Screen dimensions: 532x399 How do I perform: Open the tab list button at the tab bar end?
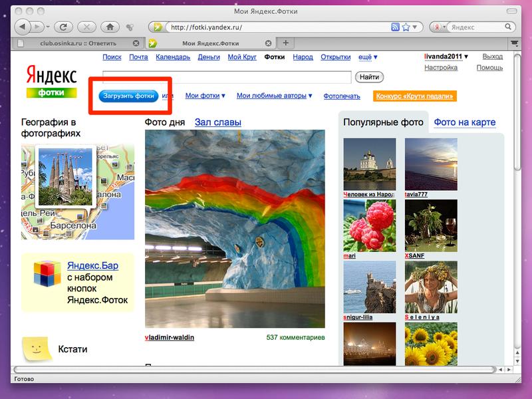pyautogui.click(x=514, y=43)
